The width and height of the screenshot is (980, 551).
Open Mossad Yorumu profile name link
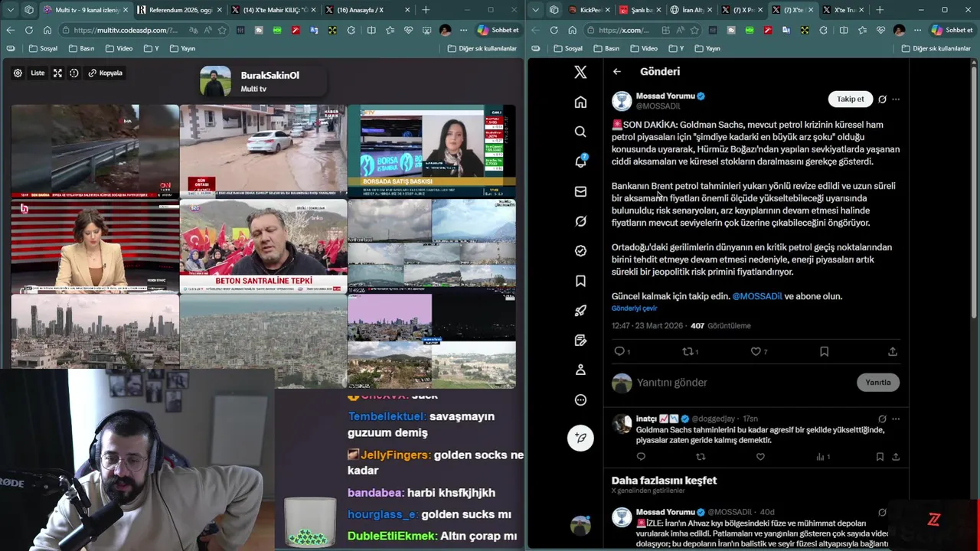665,96
